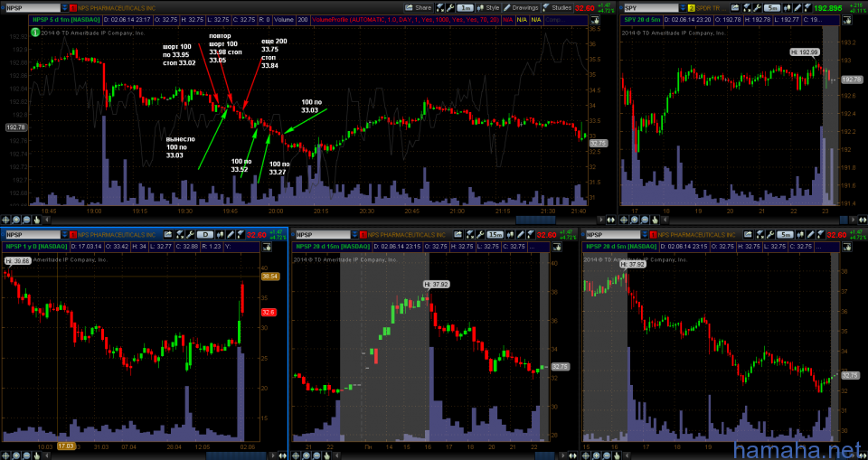Toggle pointer panel icon in NPSP 1m chart header

coord(595,21)
